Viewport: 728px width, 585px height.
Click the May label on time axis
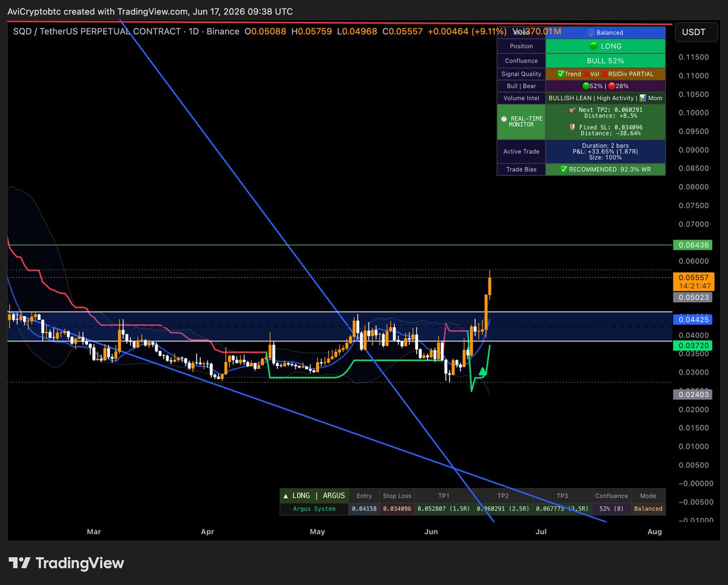pos(317,532)
